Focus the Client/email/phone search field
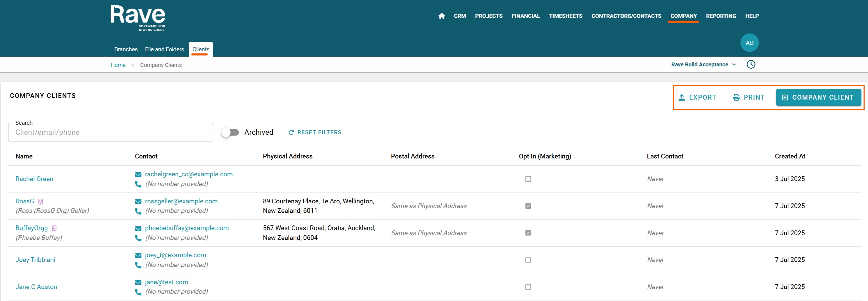Viewport: 868px width, 301px height. coord(111,132)
